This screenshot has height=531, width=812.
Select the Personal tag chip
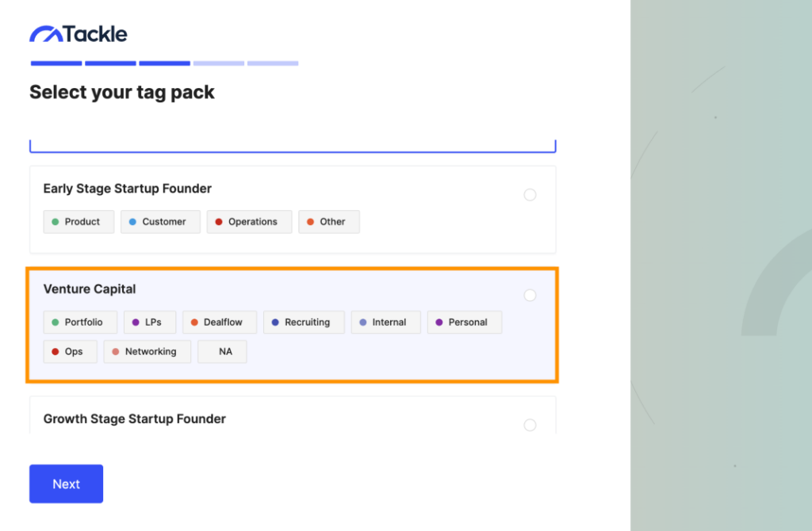pyautogui.click(x=464, y=322)
